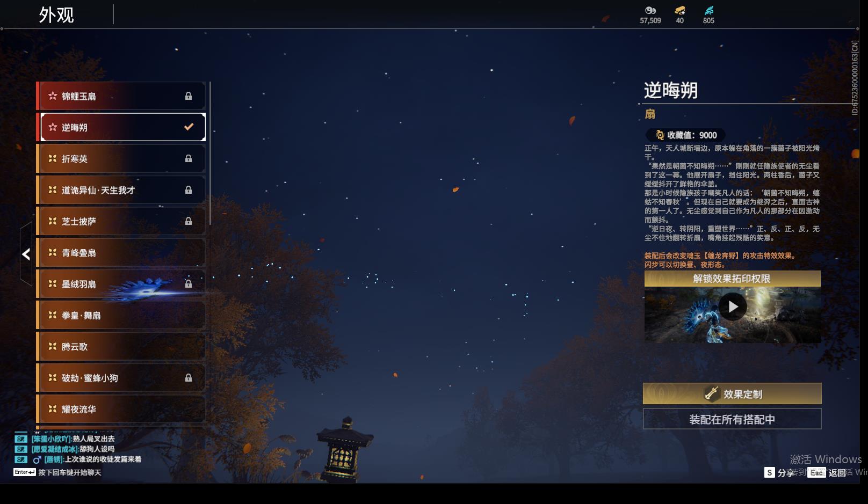Viewport: 868px width, 504px height.
Task: Click player name 唇锈 in chat
Action: pyautogui.click(x=54, y=459)
